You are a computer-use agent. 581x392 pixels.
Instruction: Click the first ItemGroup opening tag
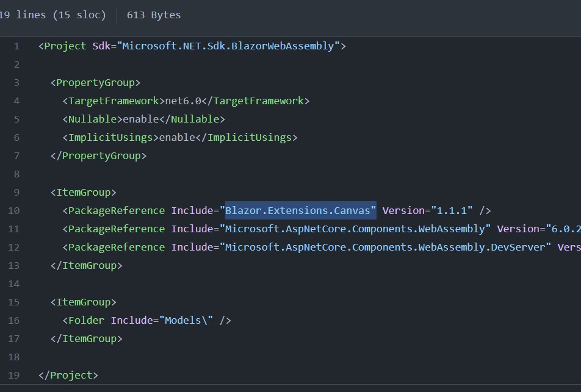[x=84, y=193]
